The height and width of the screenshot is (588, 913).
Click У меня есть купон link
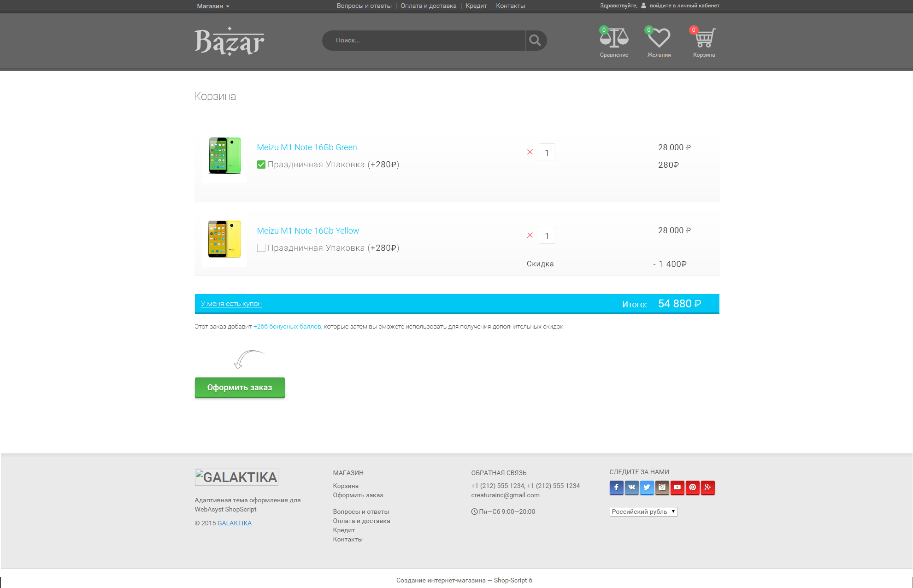[x=231, y=304]
